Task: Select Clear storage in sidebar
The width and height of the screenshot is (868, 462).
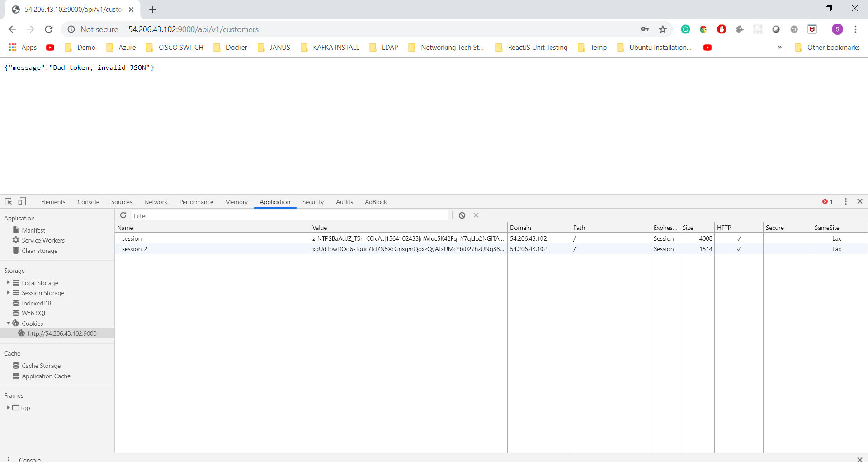Action: click(x=39, y=251)
